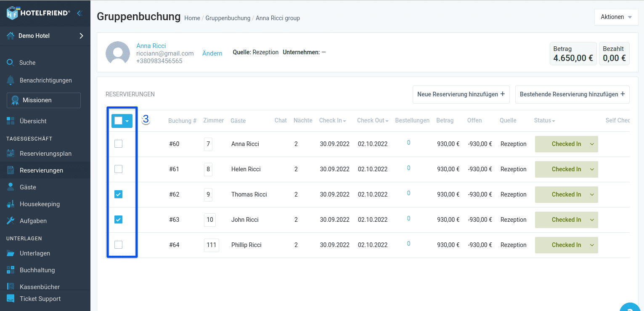Click the HotelFriend logo
The image size is (644, 311).
pos(38,13)
